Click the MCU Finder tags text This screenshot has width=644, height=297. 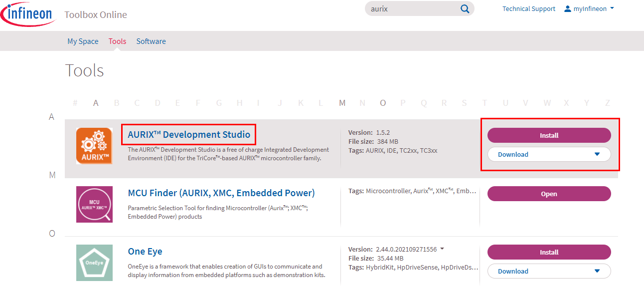coord(413,191)
